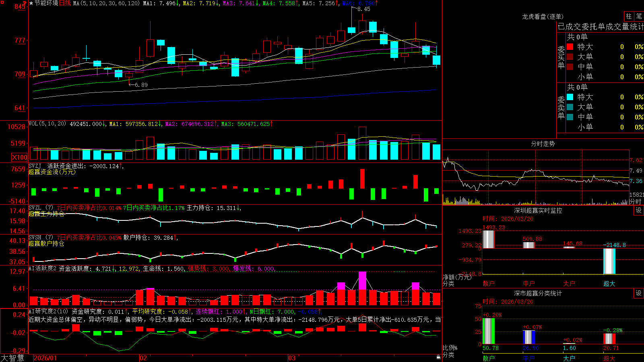
Task: Open 设 settings for 深圳超赢实时监控
Action: (x=639, y=210)
